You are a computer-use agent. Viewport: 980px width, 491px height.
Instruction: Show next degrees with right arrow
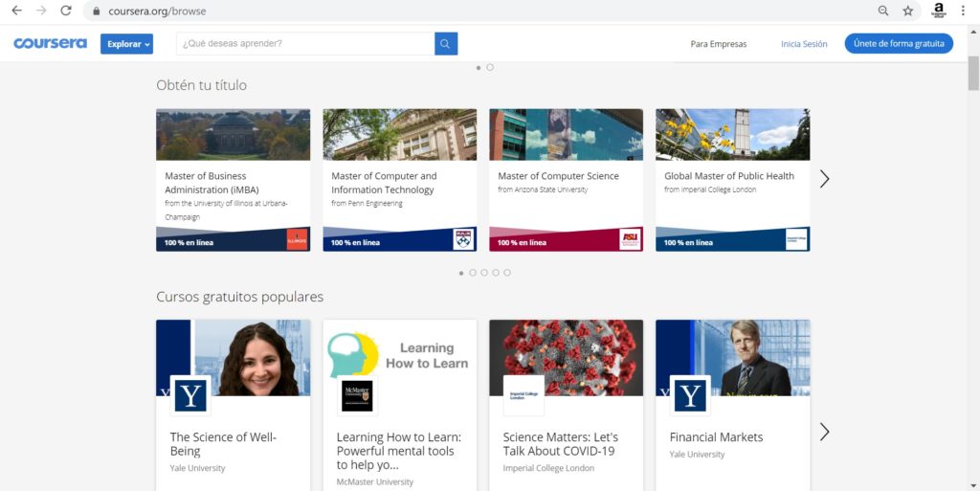824,179
